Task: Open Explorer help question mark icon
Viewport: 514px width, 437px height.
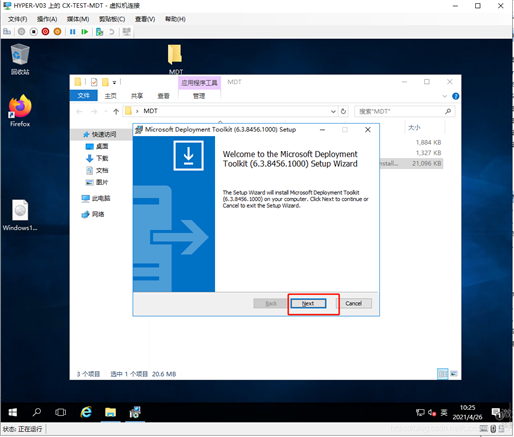Action: coord(455,96)
